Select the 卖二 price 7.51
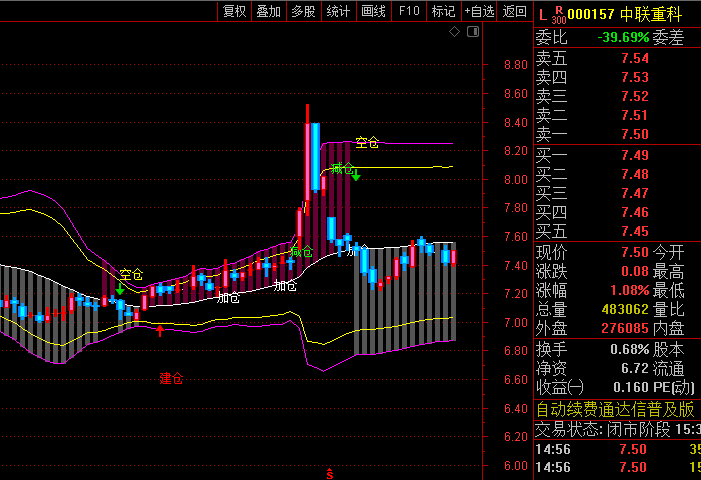 pyautogui.click(x=635, y=115)
